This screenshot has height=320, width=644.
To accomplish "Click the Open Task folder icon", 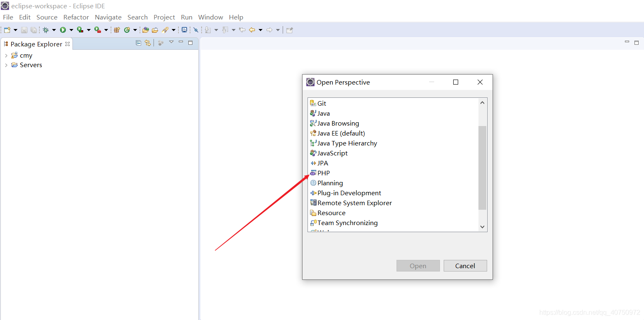I will point(155,30).
